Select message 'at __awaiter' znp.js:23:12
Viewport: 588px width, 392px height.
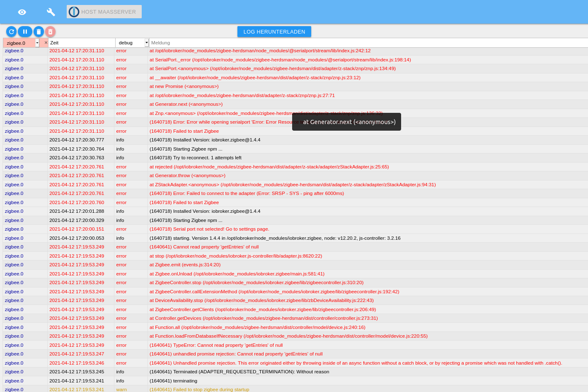[255, 78]
